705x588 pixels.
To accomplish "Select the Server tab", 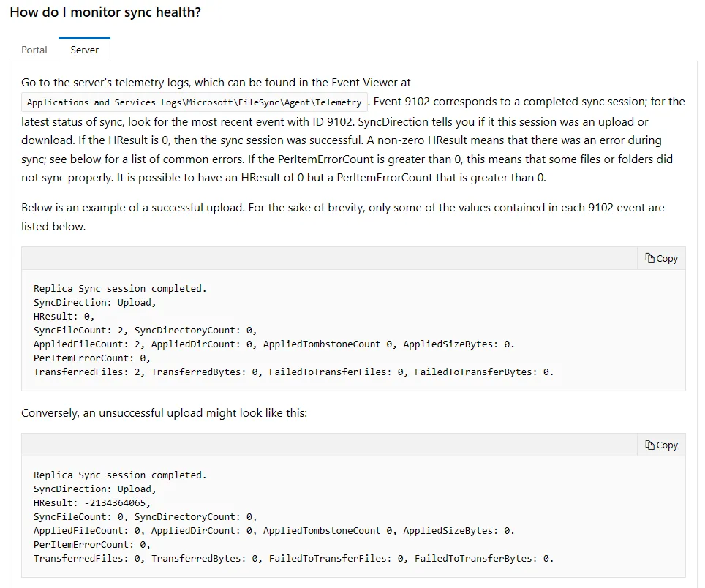I will (85, 50).
